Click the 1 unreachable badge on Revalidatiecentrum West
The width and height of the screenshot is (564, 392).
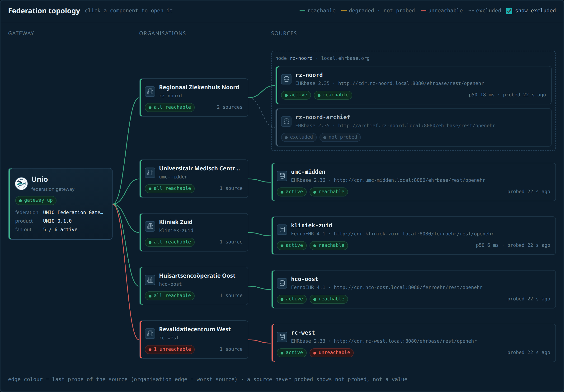(x=170, y=349)
